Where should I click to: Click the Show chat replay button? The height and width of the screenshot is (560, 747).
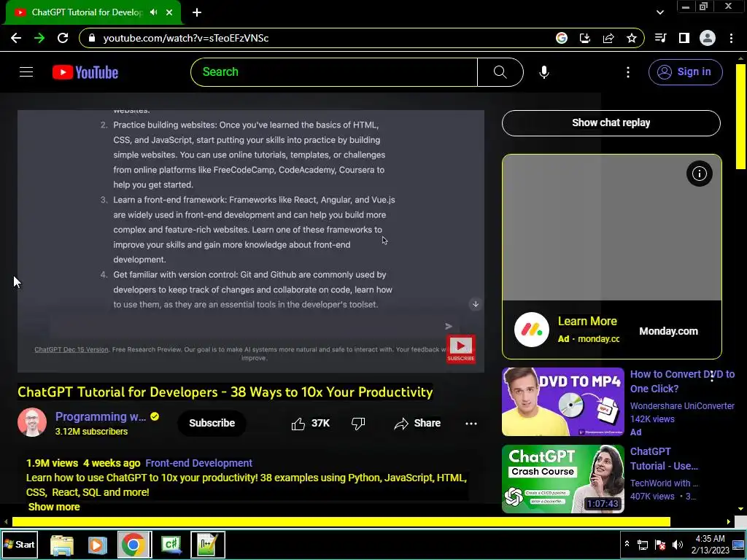[611, 122]
